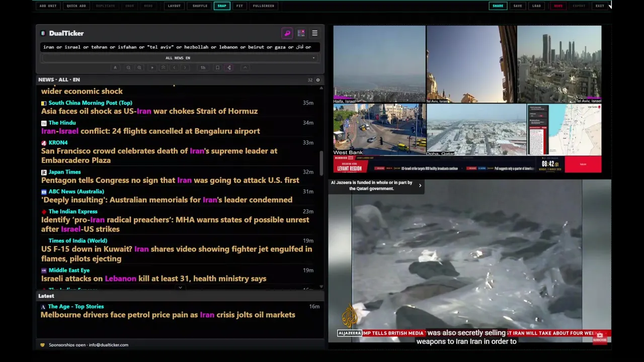
Task: Go to previous item with left arrow
Action: click(x=174, y=67)
